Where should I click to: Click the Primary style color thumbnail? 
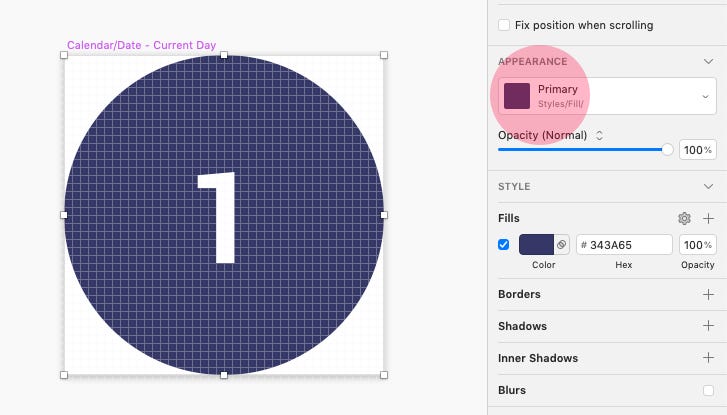click(x=517, y=96)
